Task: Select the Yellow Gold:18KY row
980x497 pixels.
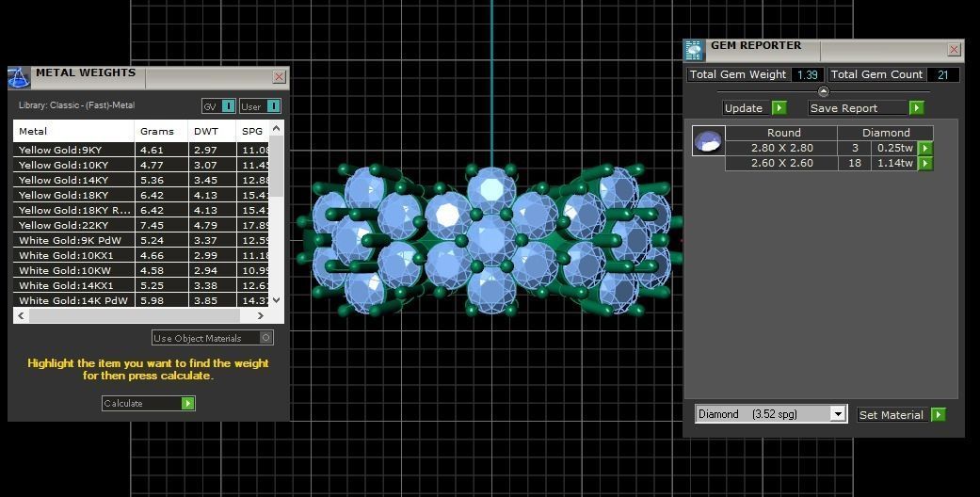Action: coord(141,195)
